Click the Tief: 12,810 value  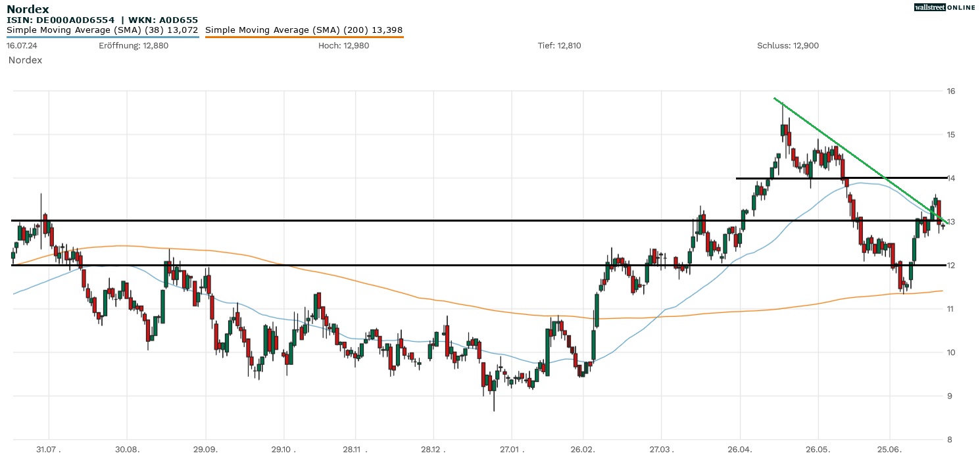pos(560,46)
